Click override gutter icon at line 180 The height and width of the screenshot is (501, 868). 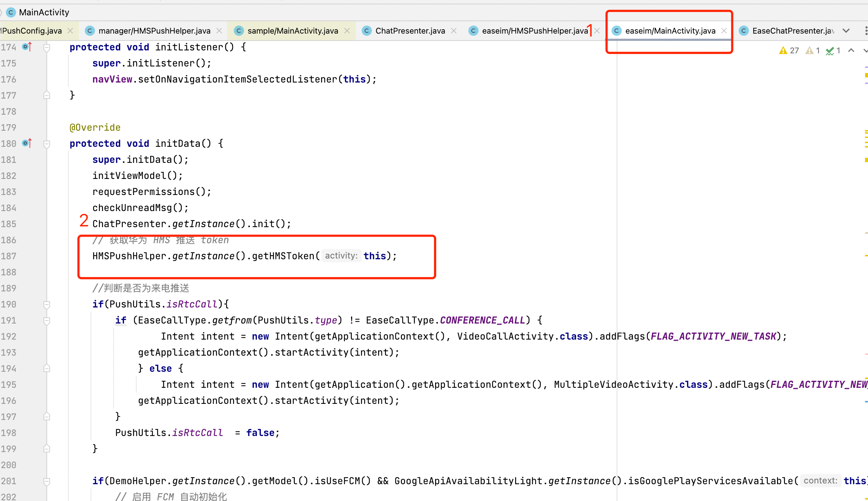point(27,143)
